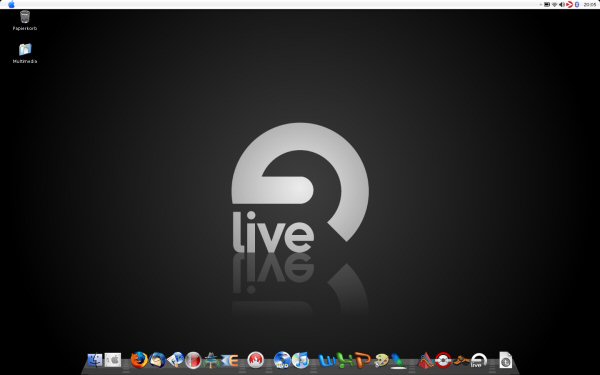The image size is (600, 375).
Task: Open the Apple menu in top bar
Action: (11, 4)
